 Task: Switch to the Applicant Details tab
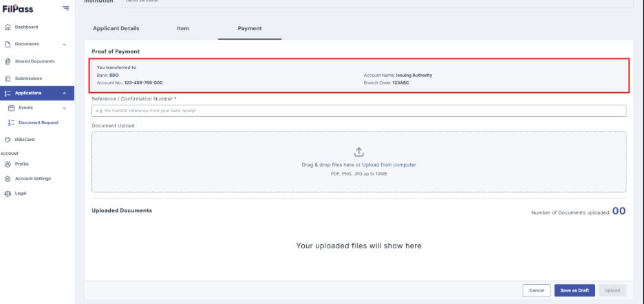(116, 28)
